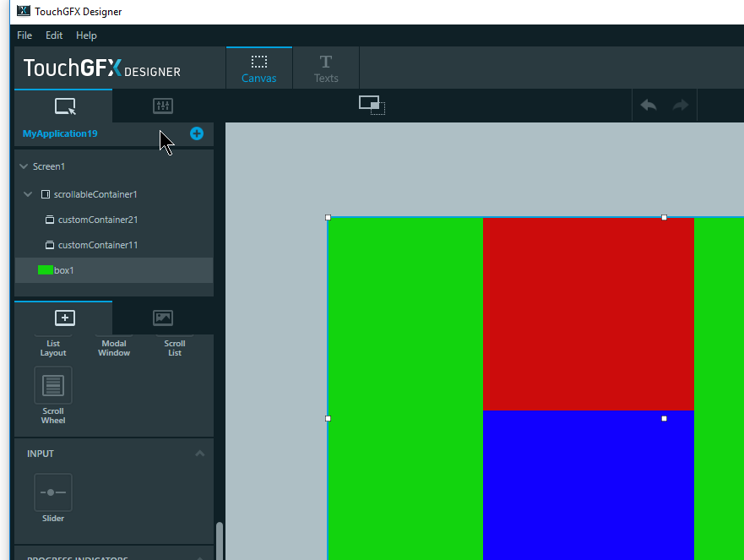Click the overlapping rectangles toolbar icon
The height and width of the screenshot is (560, 744).
372,105
